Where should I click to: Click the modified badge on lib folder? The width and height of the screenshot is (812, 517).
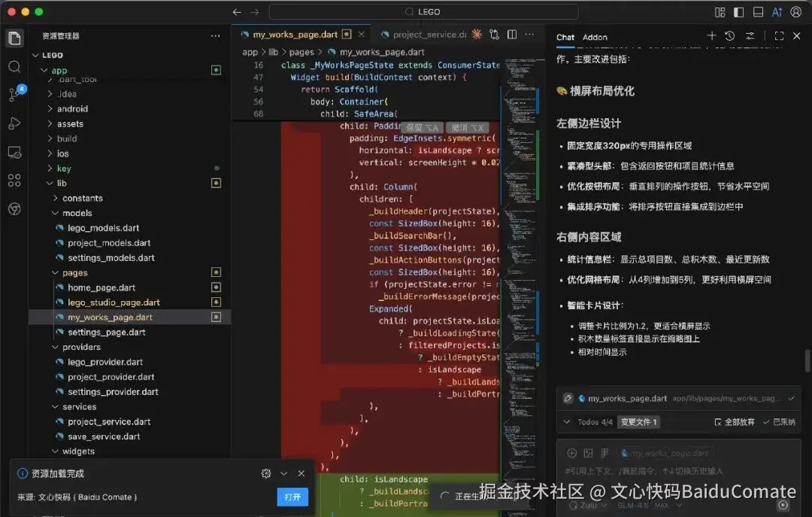click(x=217, y=183)
